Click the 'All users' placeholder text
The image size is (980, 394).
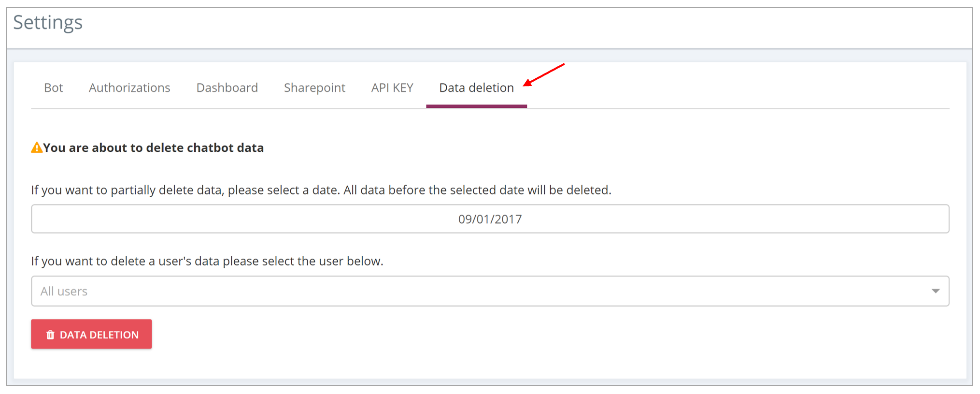pos(64,291)
